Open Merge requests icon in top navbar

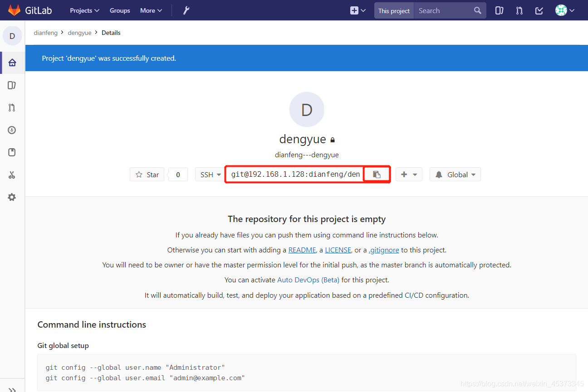(x=519, y=10)
